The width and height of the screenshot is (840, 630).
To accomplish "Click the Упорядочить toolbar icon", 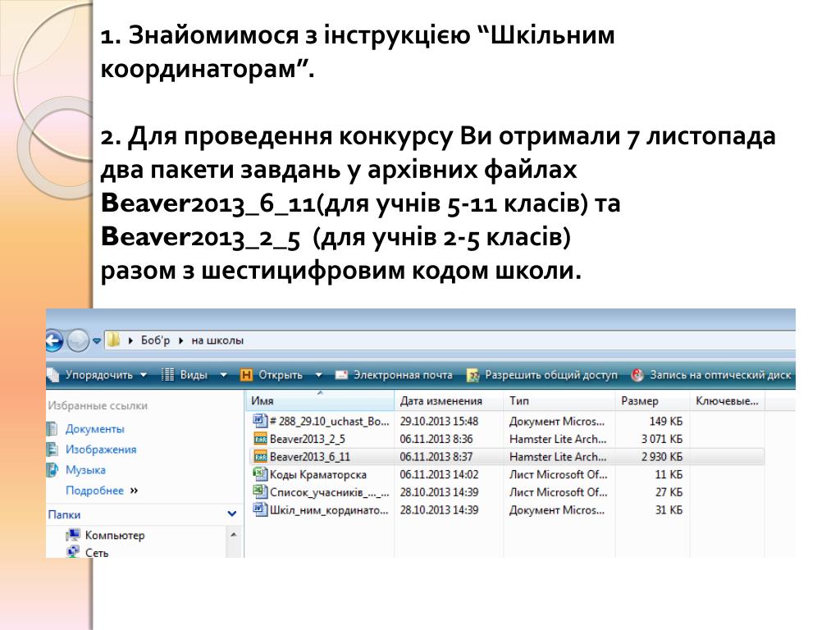I will tap(53, 375).
